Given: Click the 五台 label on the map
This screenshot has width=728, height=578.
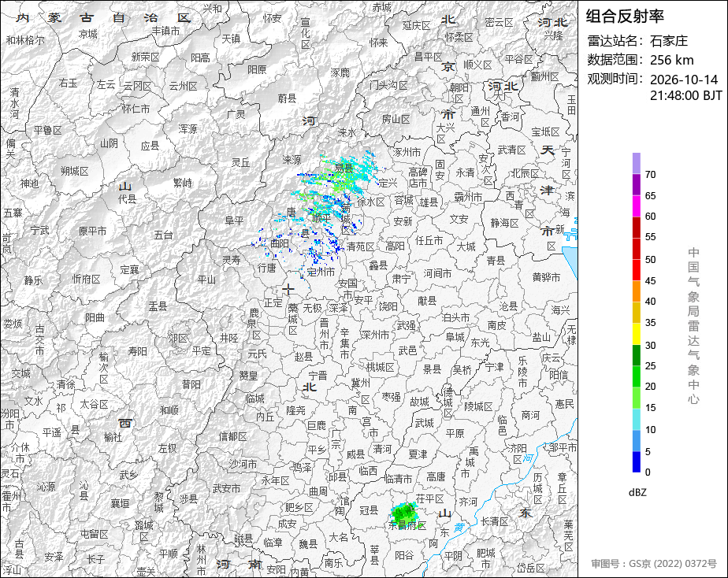Looking at the screenshot, I should 163,235.
